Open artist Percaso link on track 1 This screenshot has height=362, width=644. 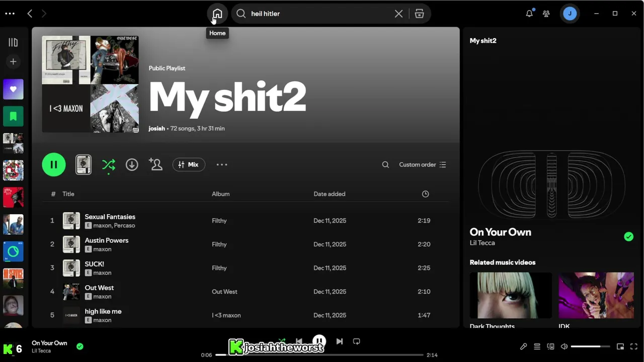pyautogui.click(x=124, y=226)
